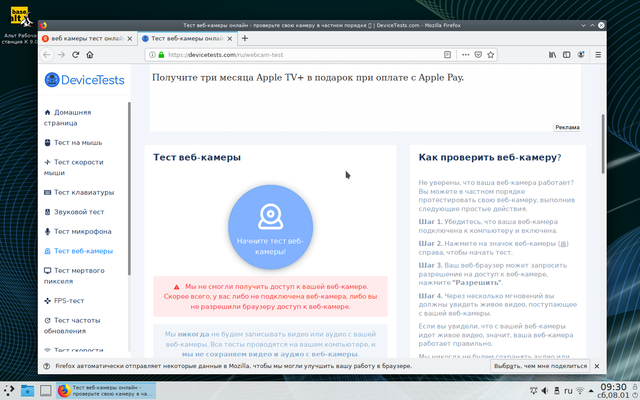
Task: Open the Firefox library icon
Action: (x=552, y=55)
